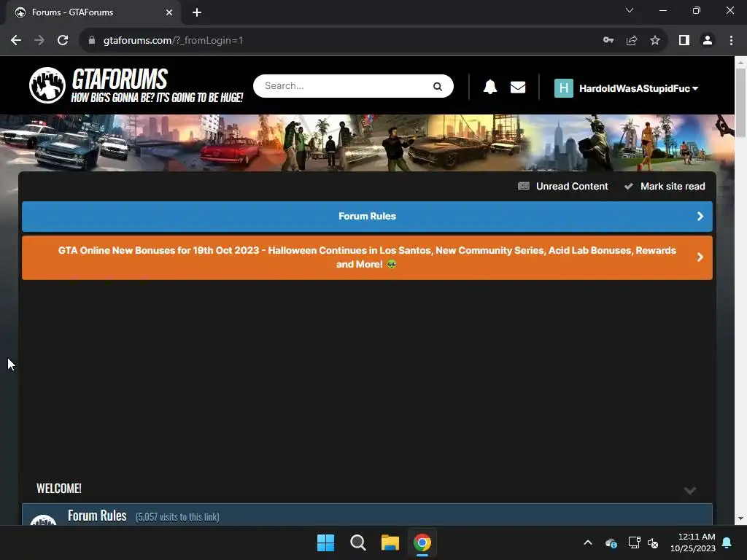Open the clock showing 12:11 AM
This screenshot has width=747, height=560.
[693, 542]
